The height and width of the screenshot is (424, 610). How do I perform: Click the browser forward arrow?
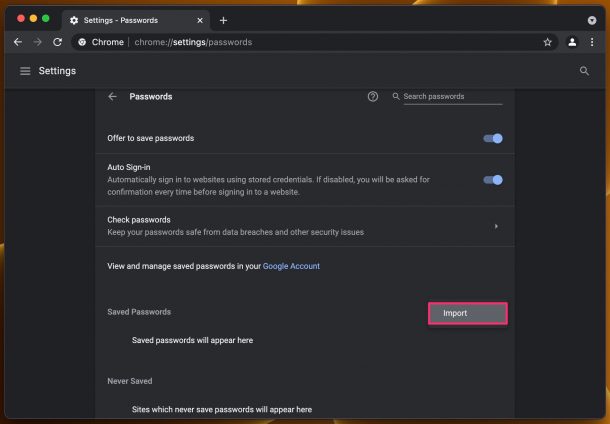coord(38,42)
